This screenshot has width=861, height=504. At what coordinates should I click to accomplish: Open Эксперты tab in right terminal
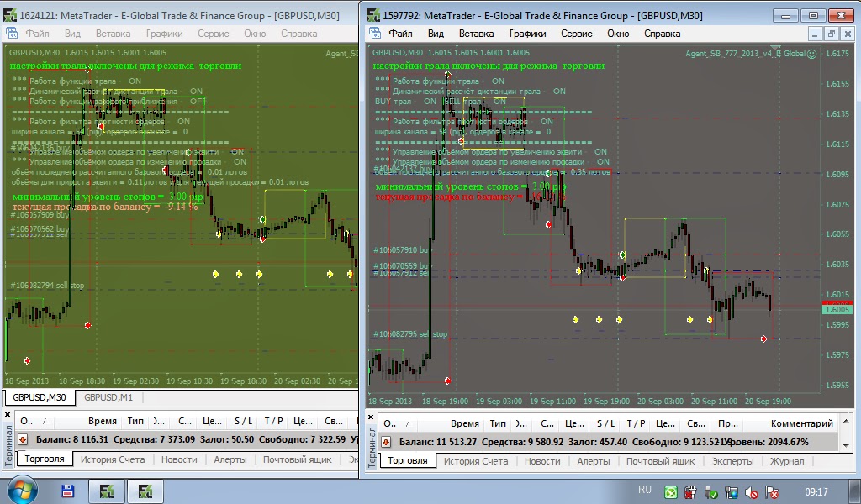(x=733, y=461)
